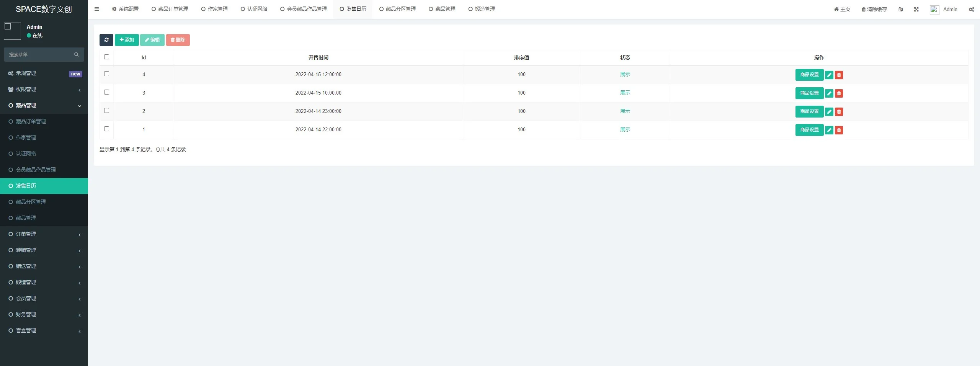The height and width of the screenshot is (366, 980).
Task: Check the checkbox for row Id 2
Action: [x=107, y=111]
